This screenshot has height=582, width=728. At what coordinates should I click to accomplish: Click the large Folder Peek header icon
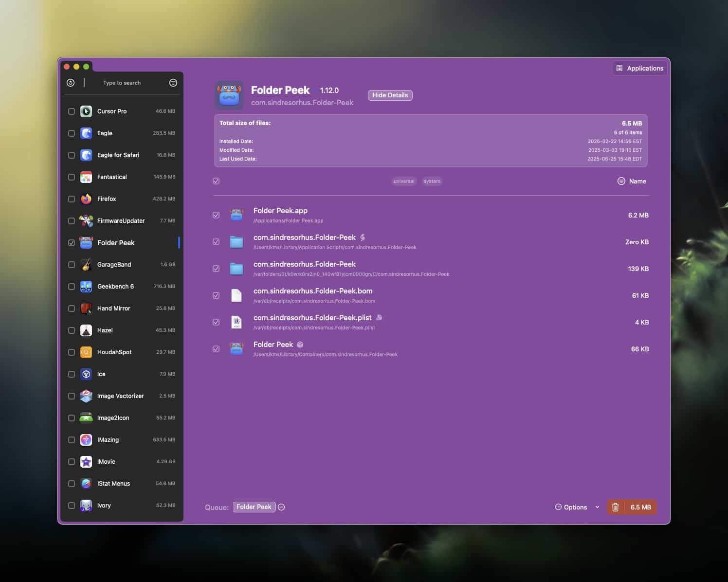(229, 95)
